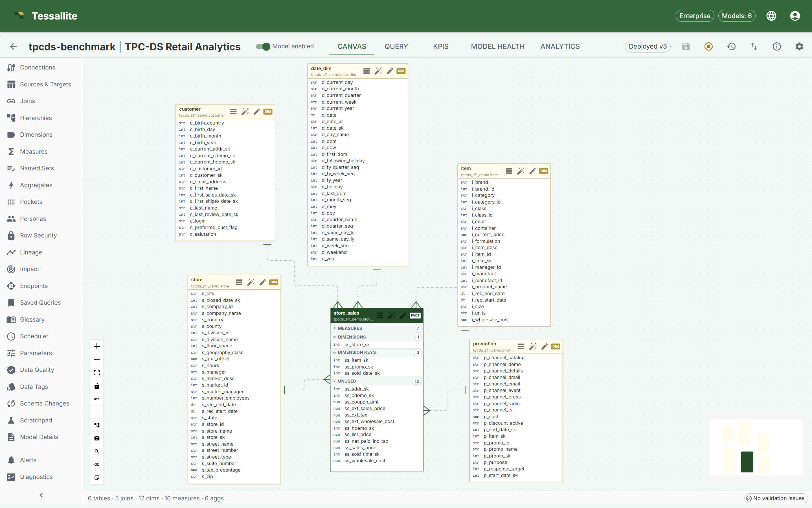Viewport: 812px width, 508px height.
Task: Expand the MEASURES section in store_sales
Action: point(377,328)
